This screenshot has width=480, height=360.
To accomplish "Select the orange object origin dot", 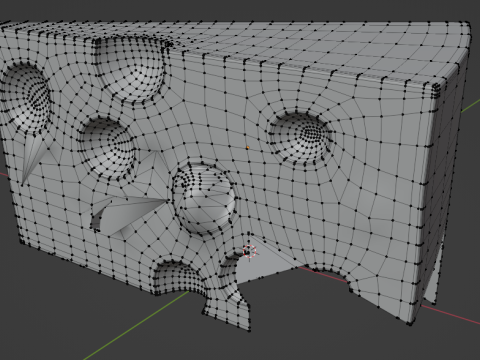I will 248,148.
